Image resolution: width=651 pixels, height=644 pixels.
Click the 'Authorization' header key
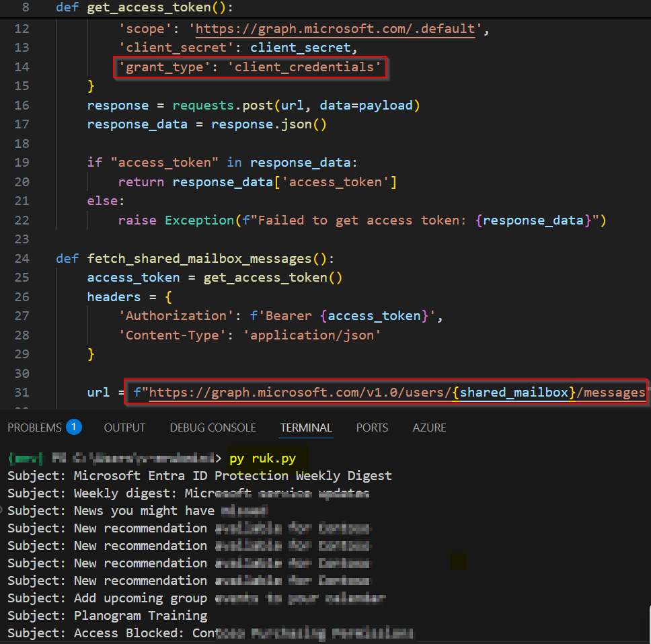176,316
